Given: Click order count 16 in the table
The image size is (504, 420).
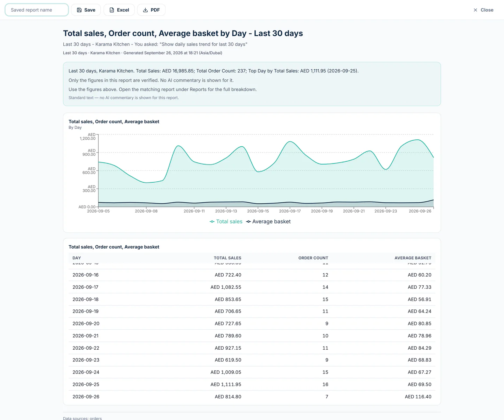Looking at the screenshot, I should 325,385.
